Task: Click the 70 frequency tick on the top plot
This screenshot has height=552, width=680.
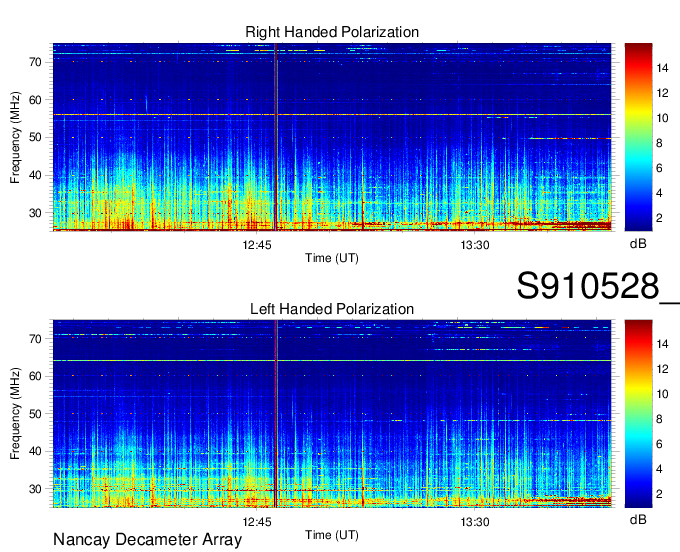Action: click(36, 62)
